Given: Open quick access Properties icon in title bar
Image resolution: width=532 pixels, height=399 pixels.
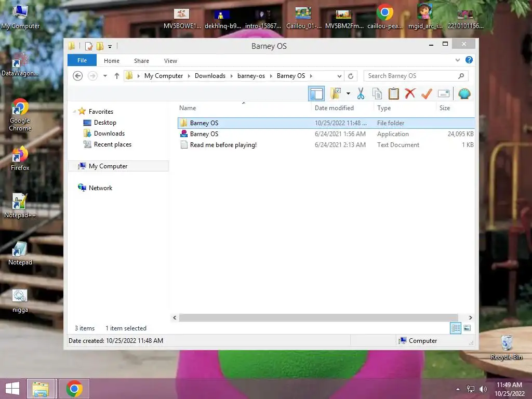Looking at the screenshot, I should [x=89, y=46].
